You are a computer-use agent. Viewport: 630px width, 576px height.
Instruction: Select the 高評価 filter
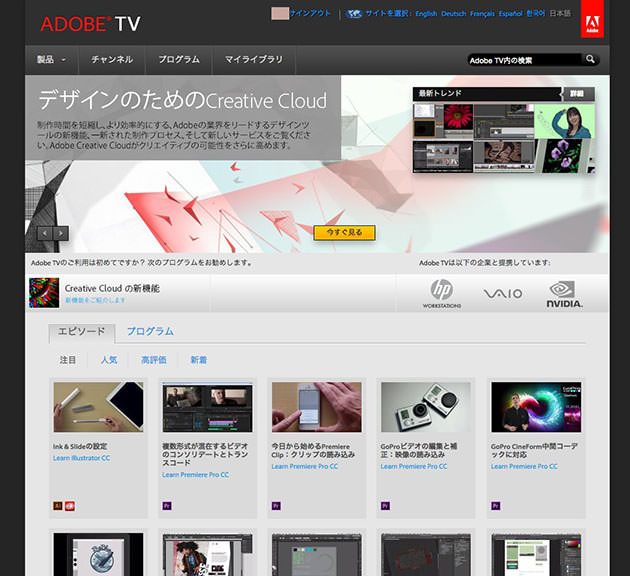click(x=153, y=360)
